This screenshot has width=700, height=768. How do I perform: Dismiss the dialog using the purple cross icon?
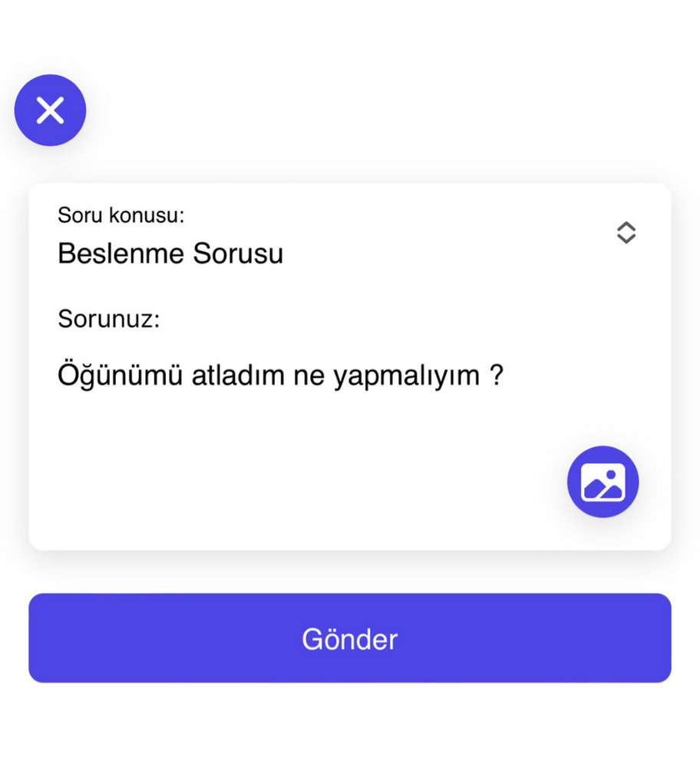[x=50, y=110]
